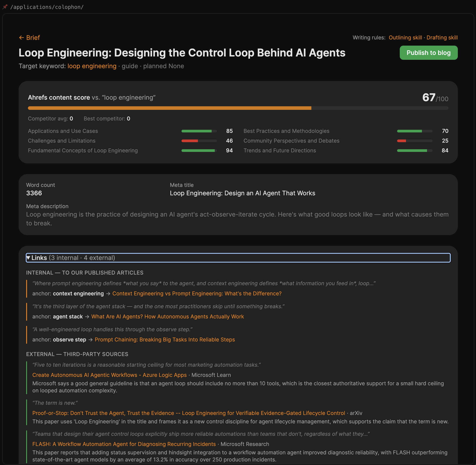
Task: Click the Best competitor: 0 text
Action: [x=107, y=119]
